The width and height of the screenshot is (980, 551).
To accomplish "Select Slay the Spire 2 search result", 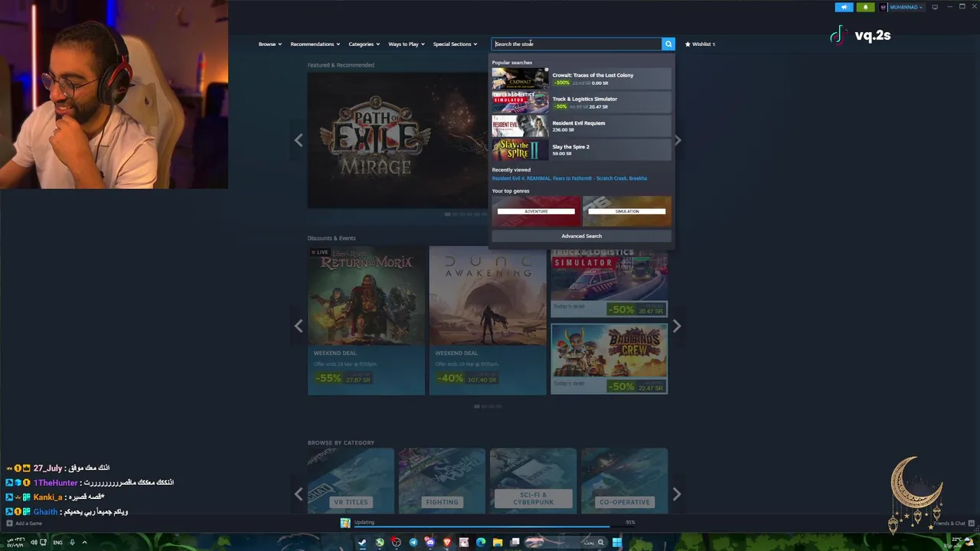I will (581, 150).
